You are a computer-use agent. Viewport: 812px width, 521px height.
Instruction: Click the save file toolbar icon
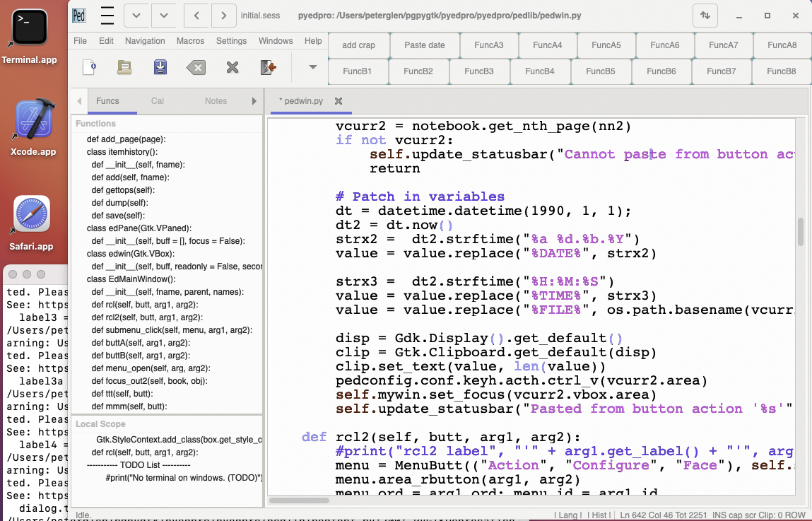[x=160, y=67]
